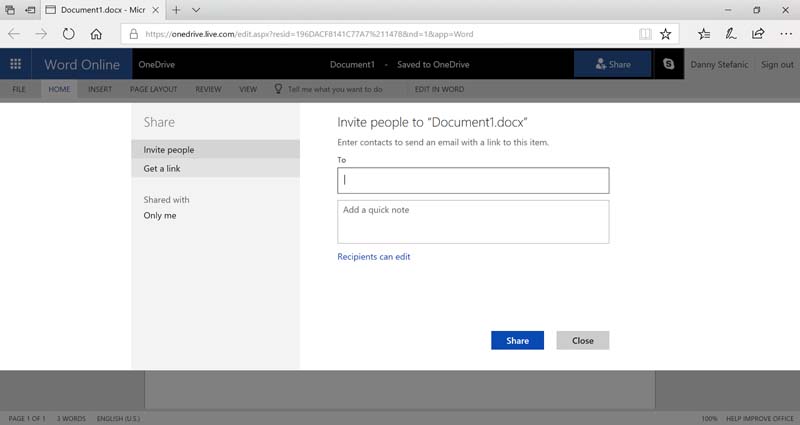Show tab previews chevron
The image size is (800, 425).
(x=196, y=10)
